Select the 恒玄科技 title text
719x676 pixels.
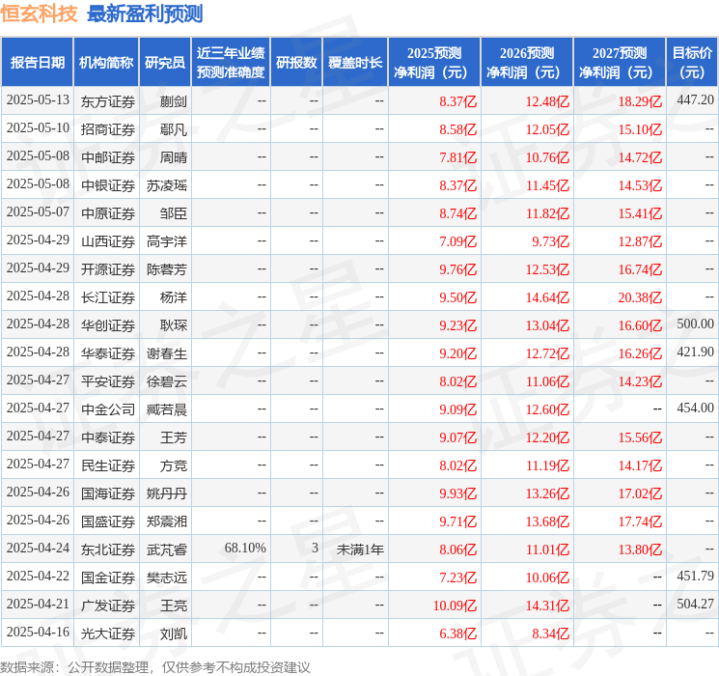click(x=39, y=14)
